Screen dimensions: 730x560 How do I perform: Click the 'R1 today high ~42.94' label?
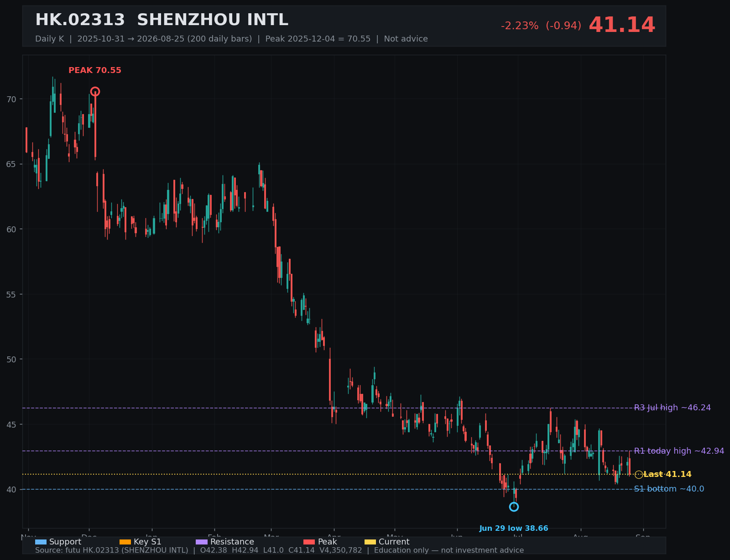679,451
